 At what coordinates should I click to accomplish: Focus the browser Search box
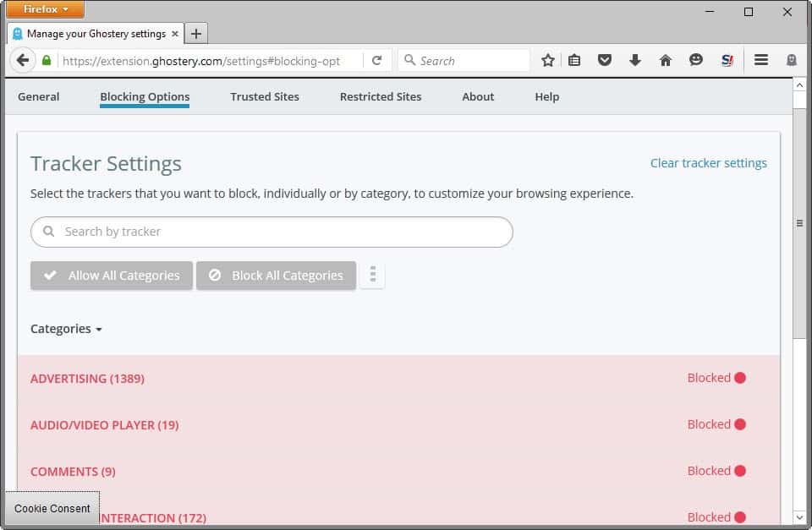464,61
